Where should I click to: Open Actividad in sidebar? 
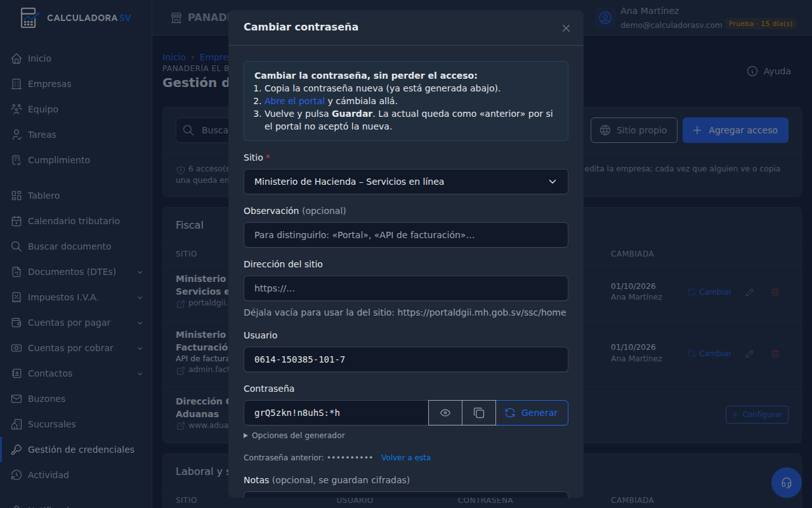click(x=76, y=475)
